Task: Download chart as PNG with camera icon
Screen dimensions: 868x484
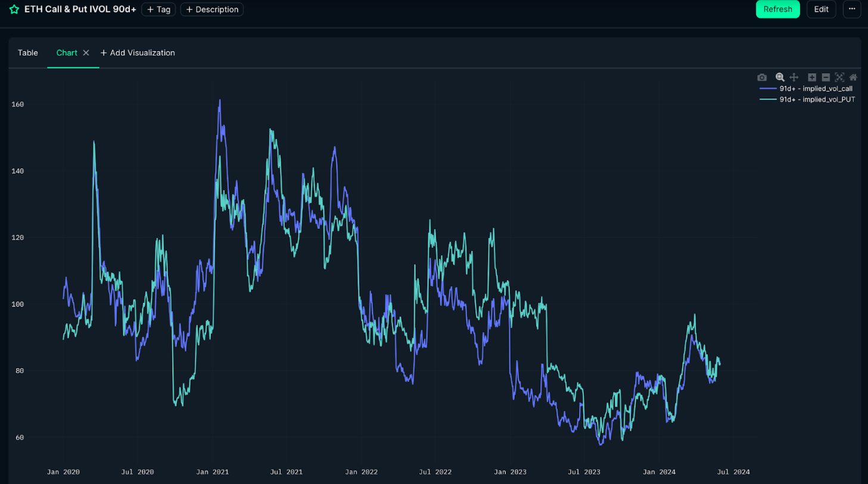Action: (762, 77)
